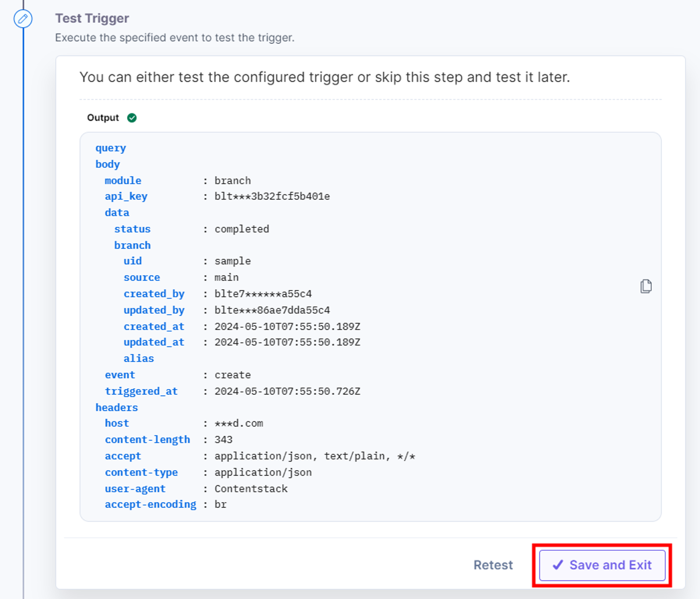Image resolution: width=700 pixels, height=599 pixels.
Task: Click the 'module' key
Action: (123, 181)
